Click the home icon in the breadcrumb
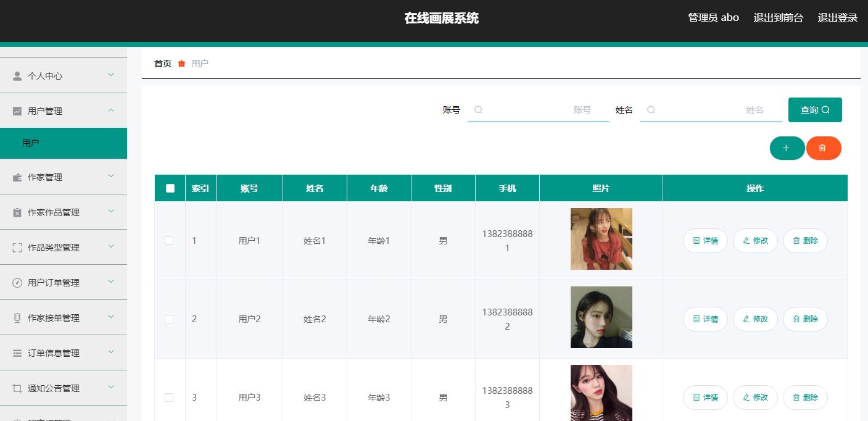The width and height of the screenshot is (868, 421). click(181, 64)
